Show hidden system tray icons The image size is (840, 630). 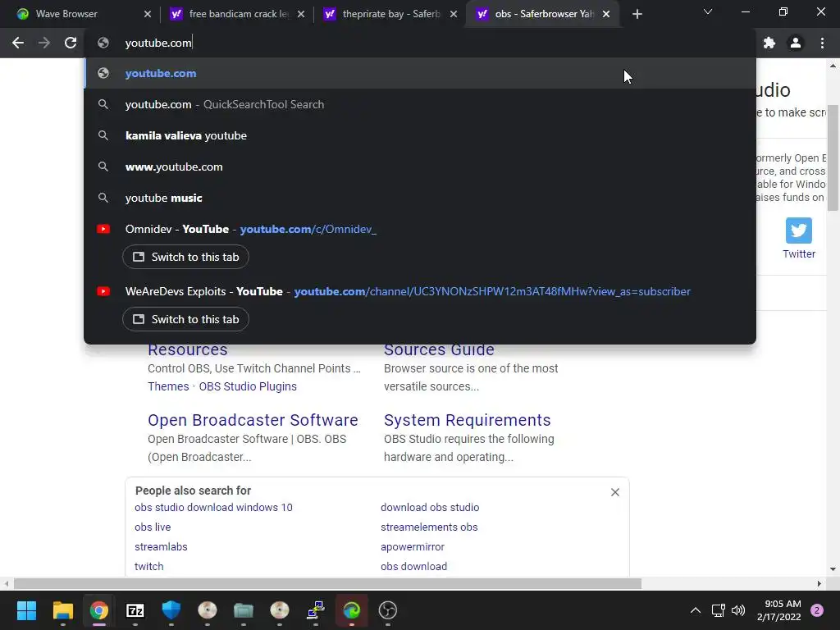click(696, 610)
